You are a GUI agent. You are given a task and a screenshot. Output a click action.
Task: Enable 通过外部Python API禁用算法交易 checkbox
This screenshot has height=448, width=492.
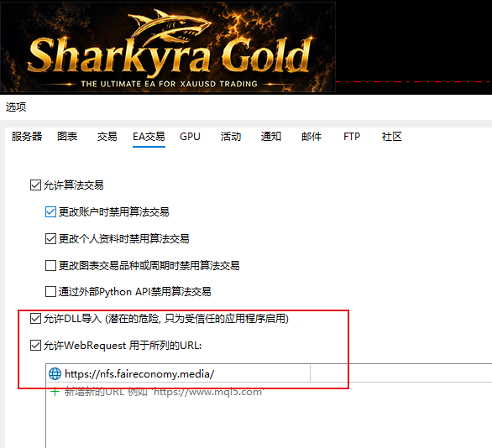50,292
